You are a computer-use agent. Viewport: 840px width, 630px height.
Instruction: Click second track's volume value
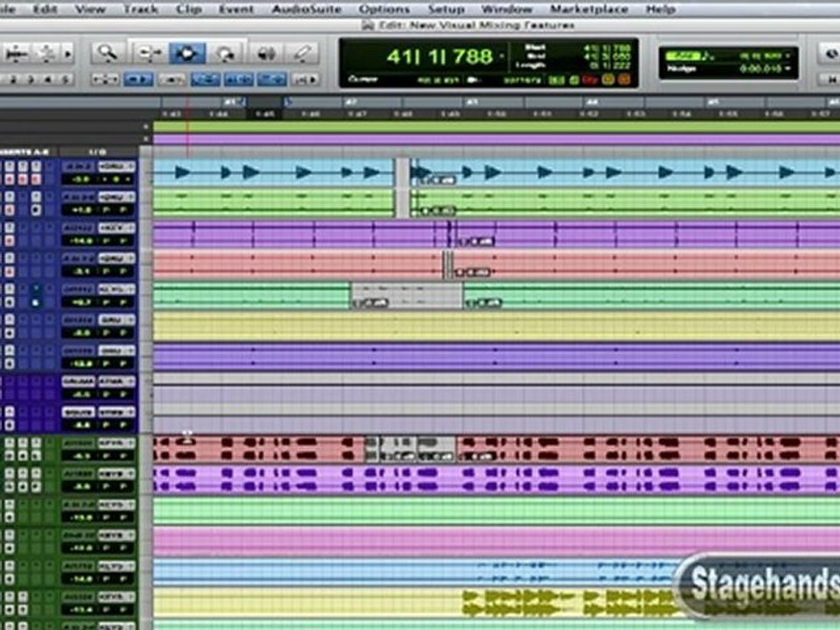tap(80, 210)
